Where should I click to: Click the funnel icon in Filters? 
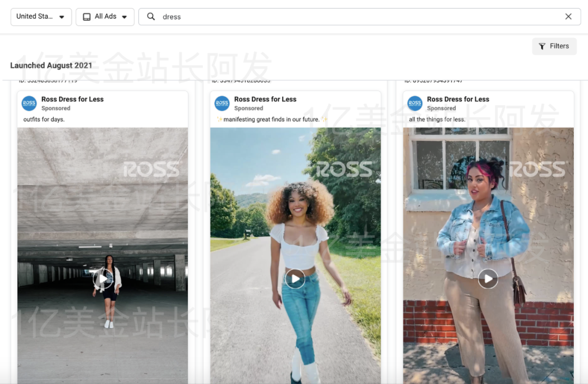click(542, 46)
